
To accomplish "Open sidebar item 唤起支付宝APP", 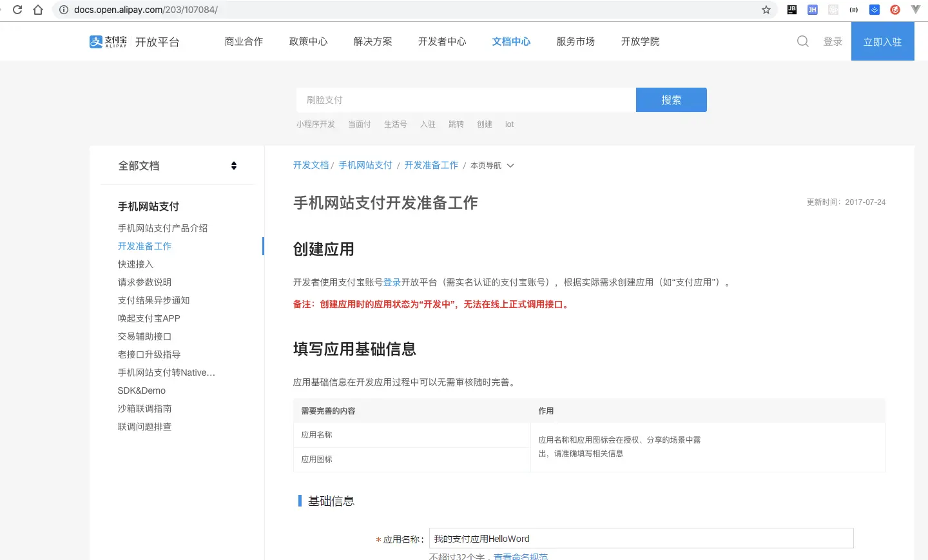I will pos(149,318).
